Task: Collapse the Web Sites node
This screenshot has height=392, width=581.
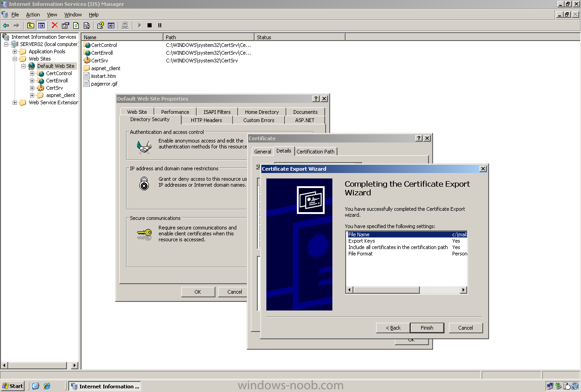Action: click(15, 59)
